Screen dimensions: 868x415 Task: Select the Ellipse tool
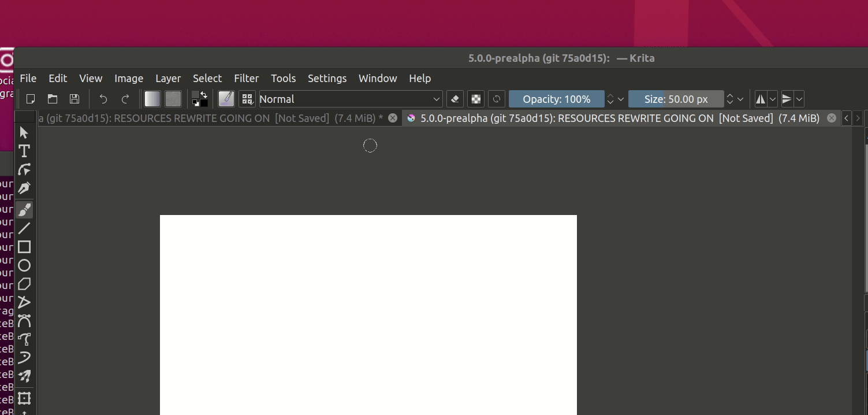pyautogui.click(x=24, y=265)
